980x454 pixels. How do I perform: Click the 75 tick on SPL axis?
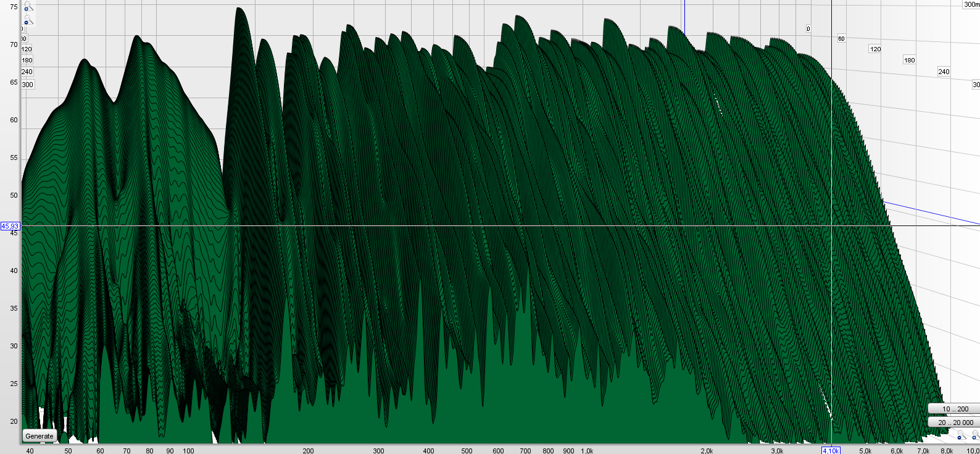(14, 7)
